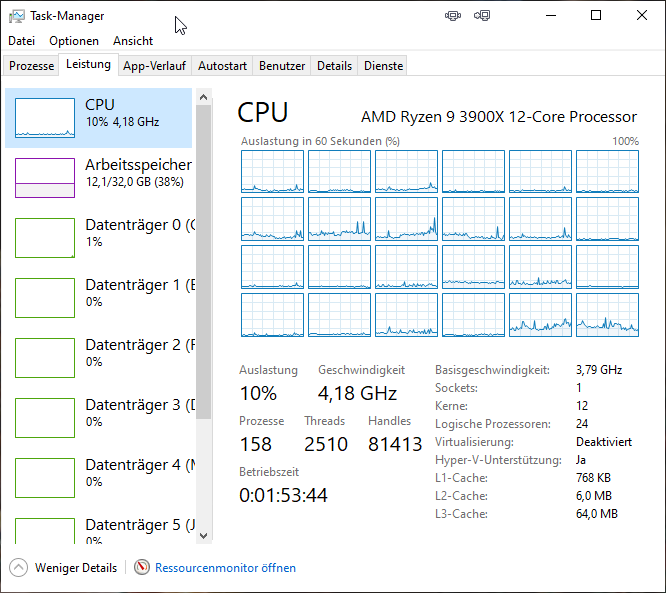Click the Task-Manager app icon in title bar
The height and width of the screenshot is (593, 666).
tap(18, 16)
